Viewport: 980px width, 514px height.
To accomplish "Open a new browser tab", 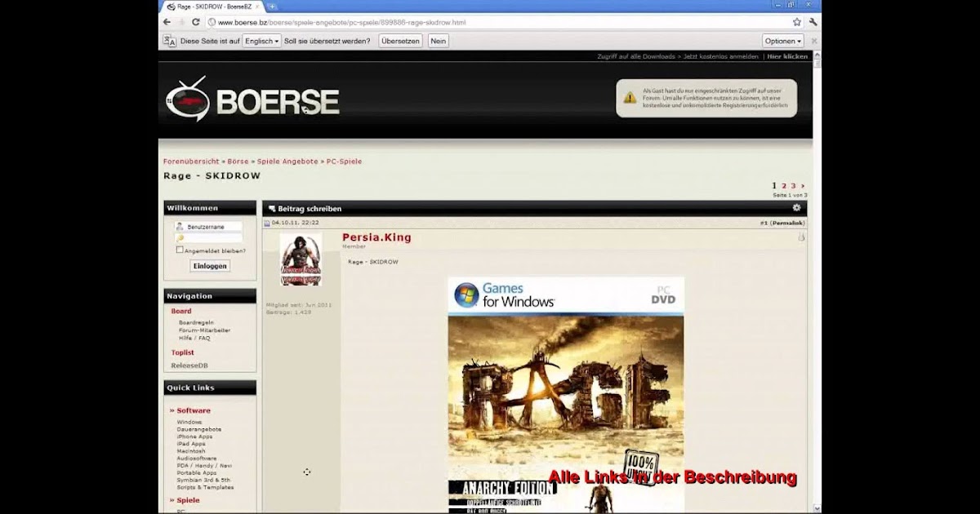I will click(273, 7).
